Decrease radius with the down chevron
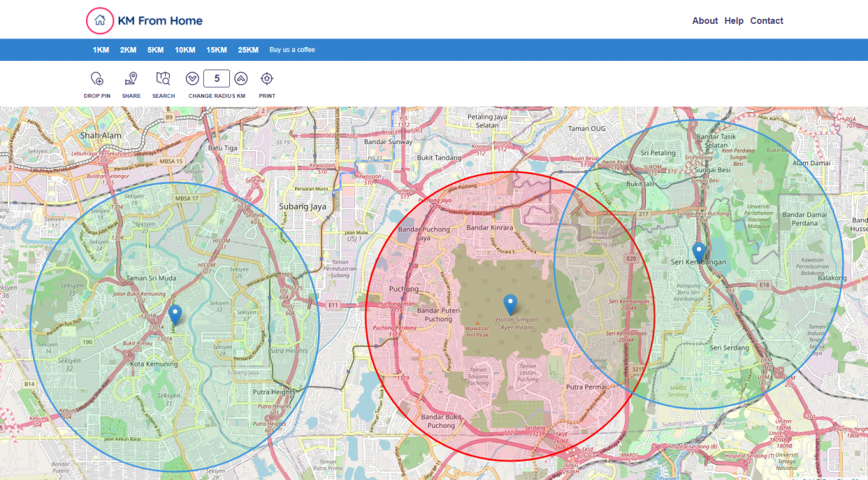 pyautogui.click(x=192, y=79)
